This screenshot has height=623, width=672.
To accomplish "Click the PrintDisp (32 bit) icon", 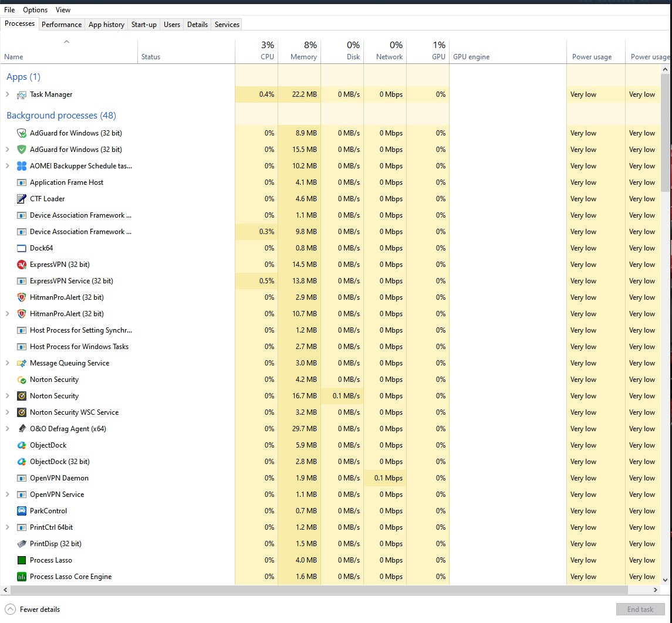I will [22, 544].
